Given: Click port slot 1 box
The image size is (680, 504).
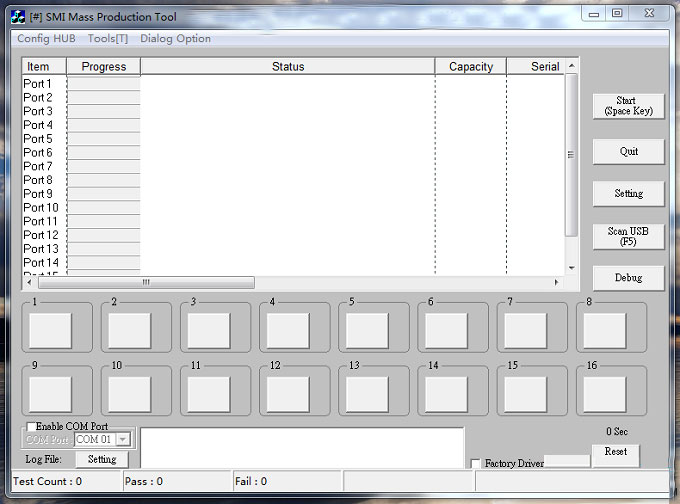Looking at the screenshot, I should pyautogui.click(x=50, y=331).
